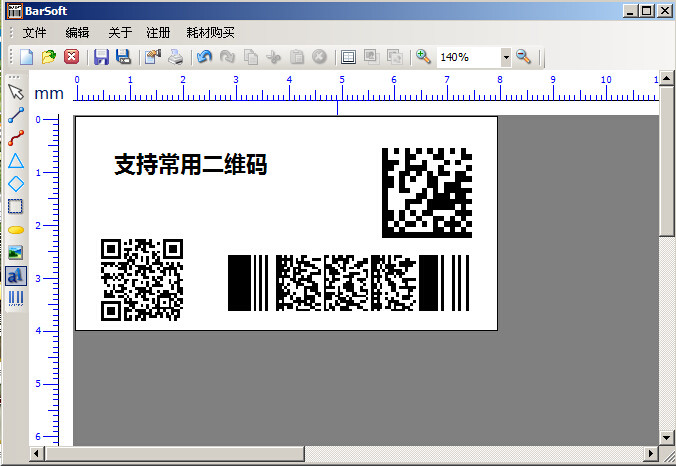Viewport: 676px width, 466px height.
Task: Send object to back icon
Action: click(x=394, y=57)
